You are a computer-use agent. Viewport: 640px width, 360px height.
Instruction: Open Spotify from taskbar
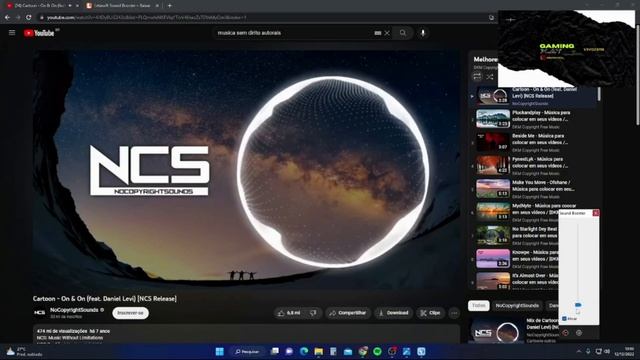coord(377,351)
